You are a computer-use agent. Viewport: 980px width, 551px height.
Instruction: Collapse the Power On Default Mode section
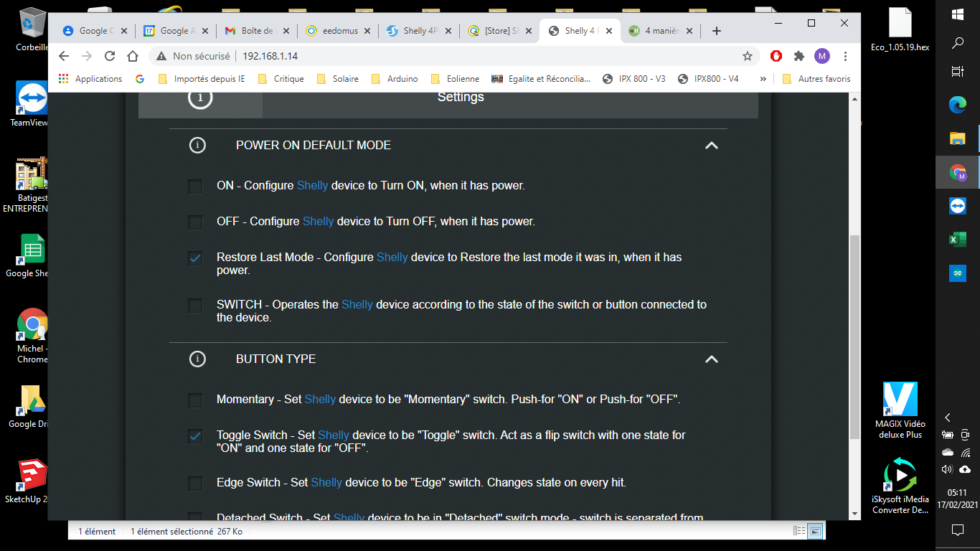[711, 145]
